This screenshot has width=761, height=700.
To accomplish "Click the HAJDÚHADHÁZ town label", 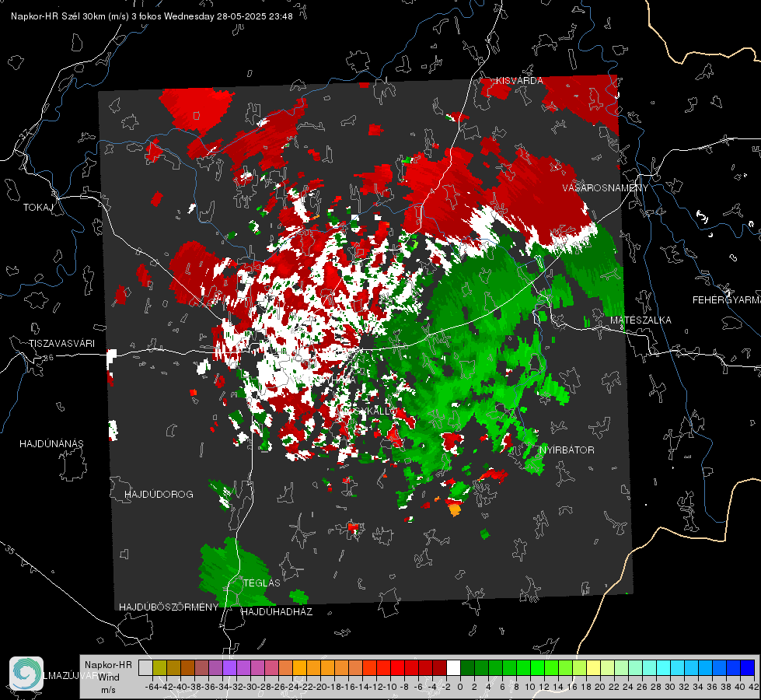I will [277, 611].
